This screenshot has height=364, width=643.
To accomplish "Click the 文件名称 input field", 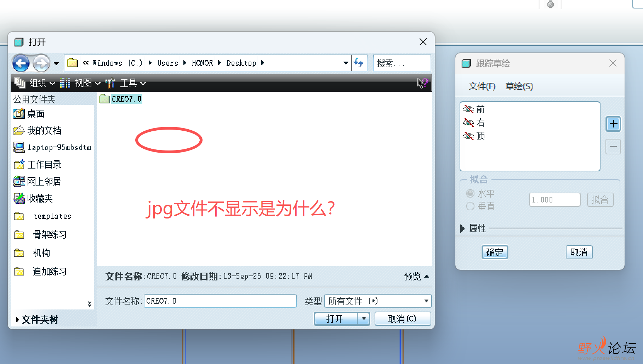I will tap(220, 301).
